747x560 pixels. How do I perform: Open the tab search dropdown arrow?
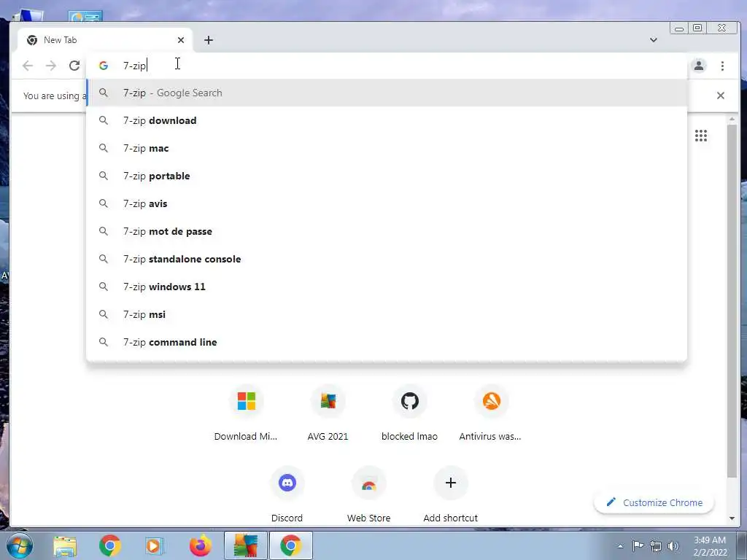[x=654, y=40]
